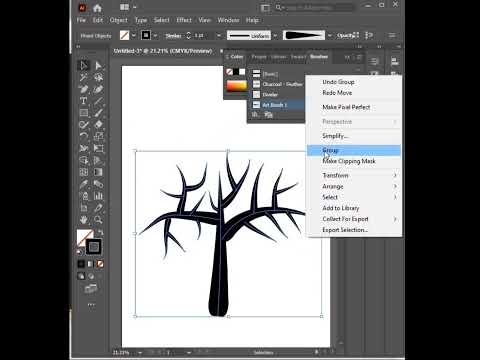Click the Home icon
This screenshot has width=480, height=360.
coord(97,8)
